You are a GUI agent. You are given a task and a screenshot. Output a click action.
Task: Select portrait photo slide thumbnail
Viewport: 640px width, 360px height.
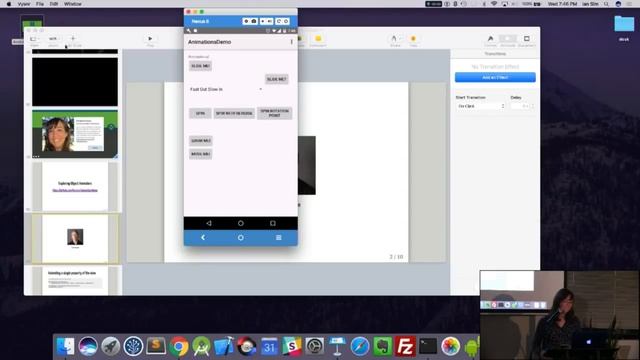tap(75, 239)
